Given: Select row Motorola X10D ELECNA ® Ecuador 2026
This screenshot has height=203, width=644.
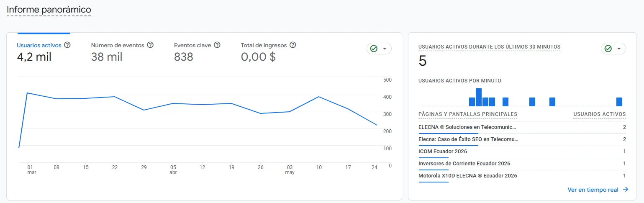Looking at the screenshot, I should (x=522, y=176).
